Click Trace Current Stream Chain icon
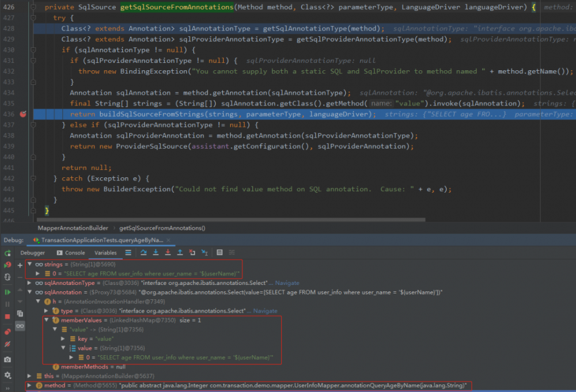Image resolution: width=576 pixels, height=392 pixels. pyautogui.click(x=232, y=253)
